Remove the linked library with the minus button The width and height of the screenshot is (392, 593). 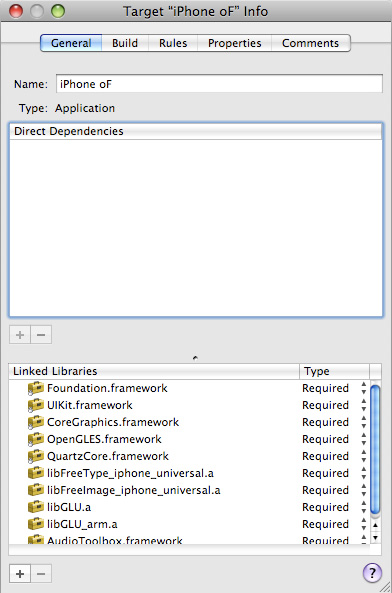(41, 574)
